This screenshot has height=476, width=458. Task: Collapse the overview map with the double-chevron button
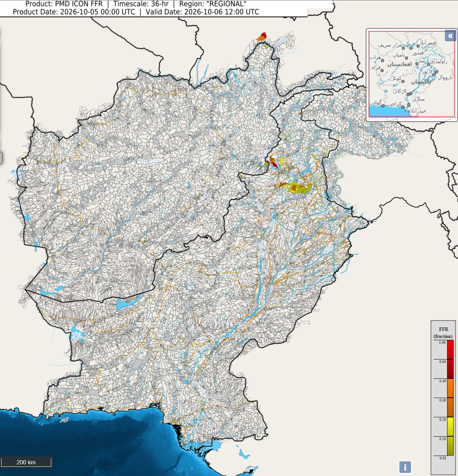tap(450, 35)
